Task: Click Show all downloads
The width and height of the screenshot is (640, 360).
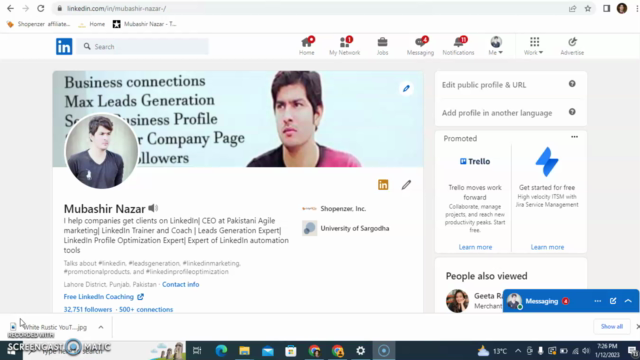Action: 611,327
